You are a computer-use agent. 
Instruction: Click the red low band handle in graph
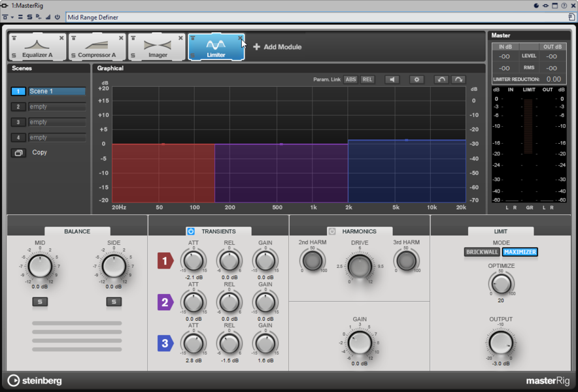click(163, 144)
